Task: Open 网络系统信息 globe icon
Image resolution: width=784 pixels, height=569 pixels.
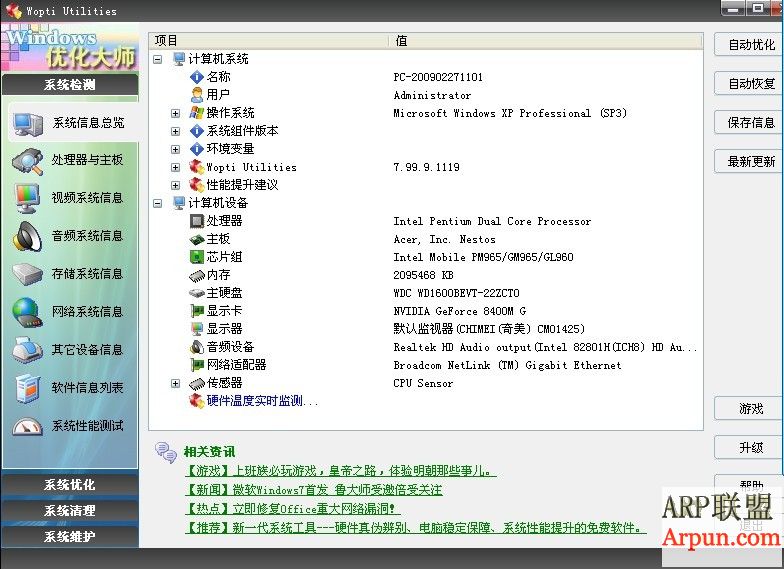Action: 28,312
